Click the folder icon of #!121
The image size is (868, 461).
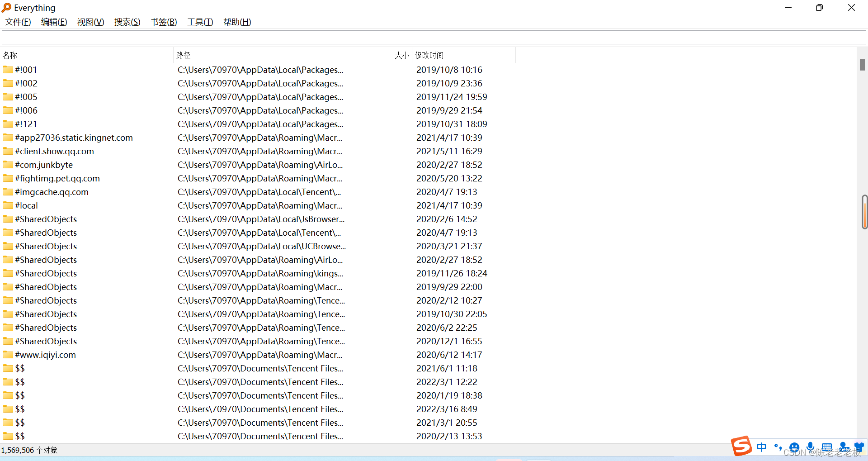(x=8, y=124)
